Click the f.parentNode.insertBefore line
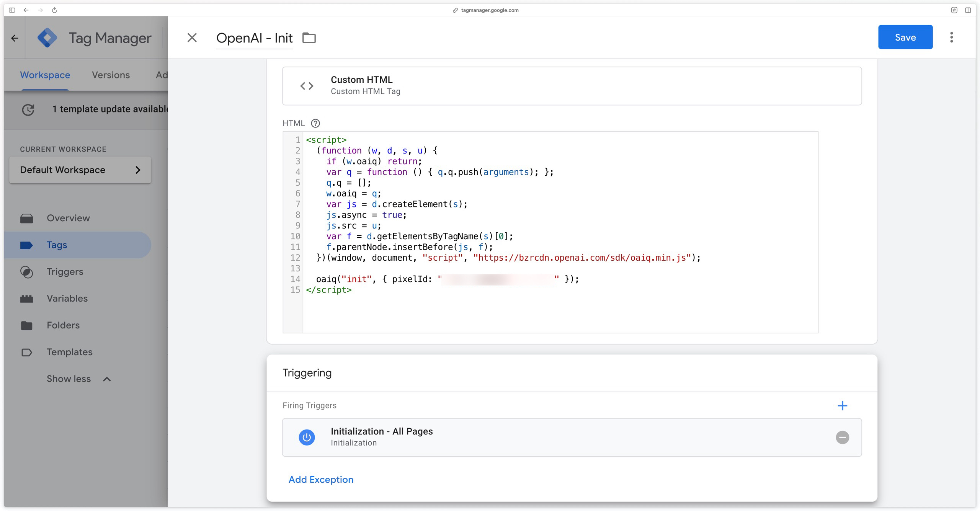The height and width of the screenshot is (511, 980). click(x=410, y=247)
